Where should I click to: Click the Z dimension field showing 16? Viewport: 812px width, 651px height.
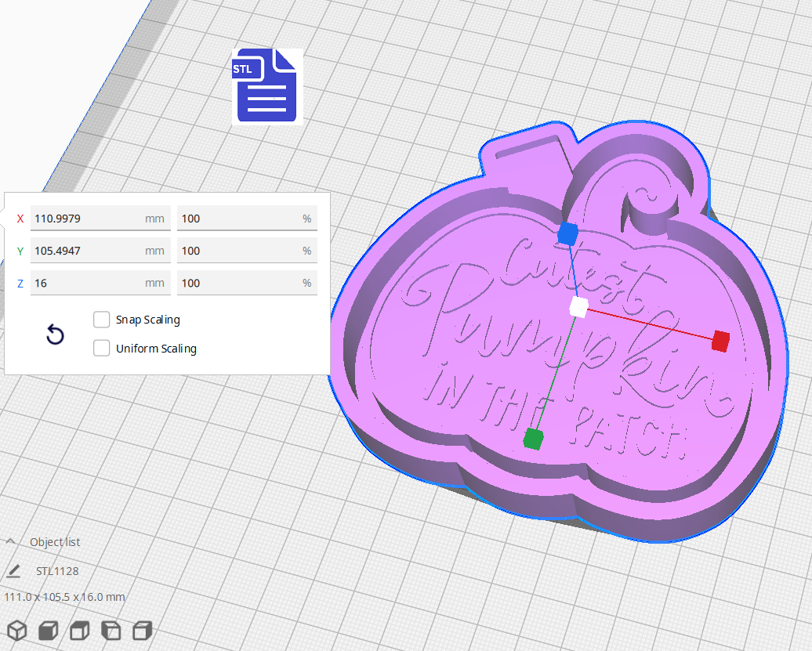click(x=100, y=283)
